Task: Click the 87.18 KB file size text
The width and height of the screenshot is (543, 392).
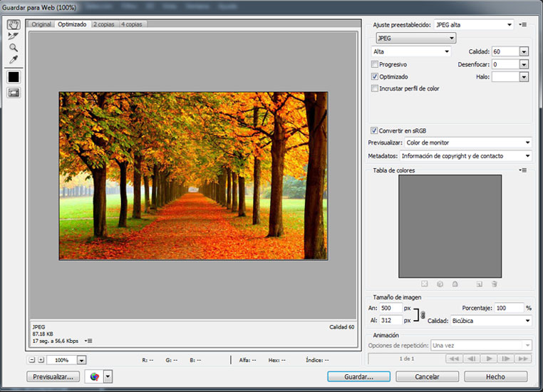Action: (43, 334)
